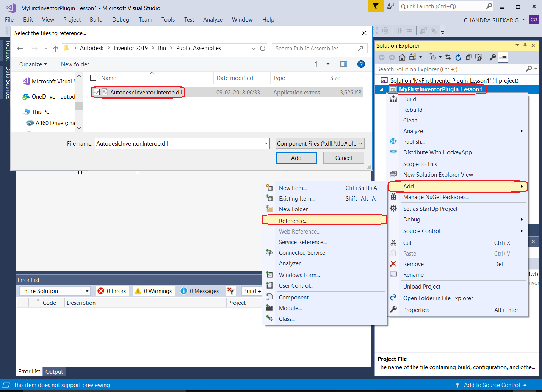
Task: Click New folder in the file dialog
Action: point(75,64)
